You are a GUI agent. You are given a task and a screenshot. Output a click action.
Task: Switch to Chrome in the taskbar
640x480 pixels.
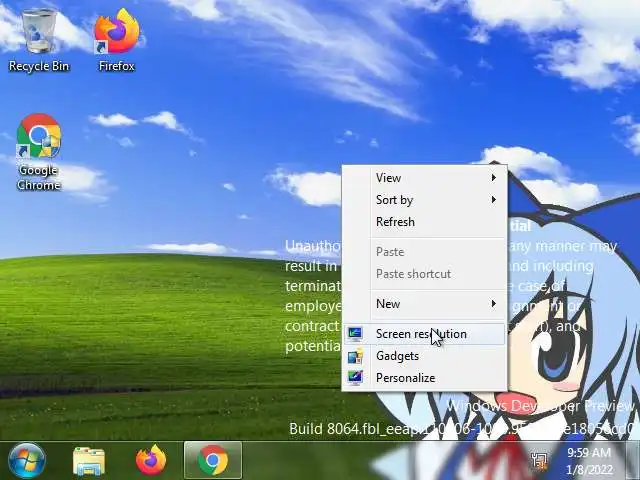tap(213, 460)
